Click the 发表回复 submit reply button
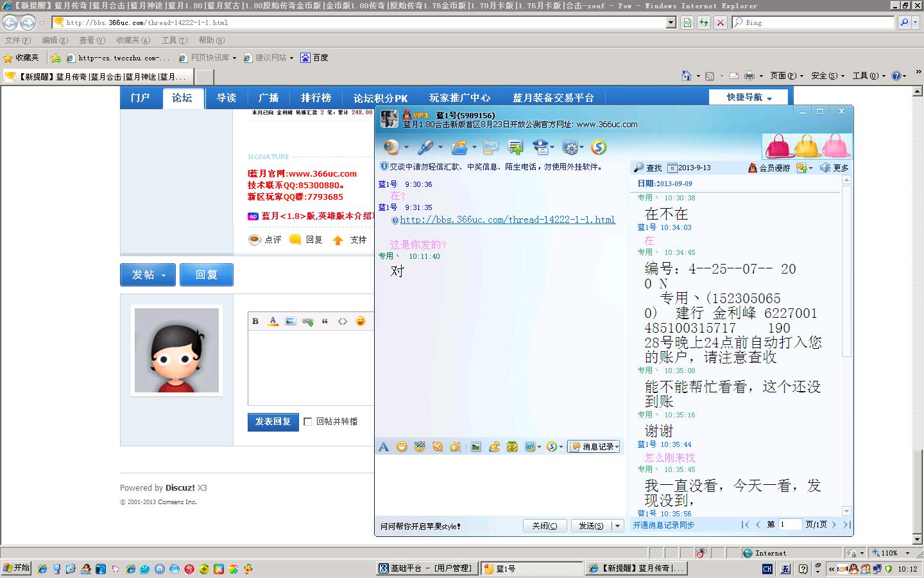Image resolution: width=924 pixels, height=578 pixels. pyautogui.click(x=273, y=422)
